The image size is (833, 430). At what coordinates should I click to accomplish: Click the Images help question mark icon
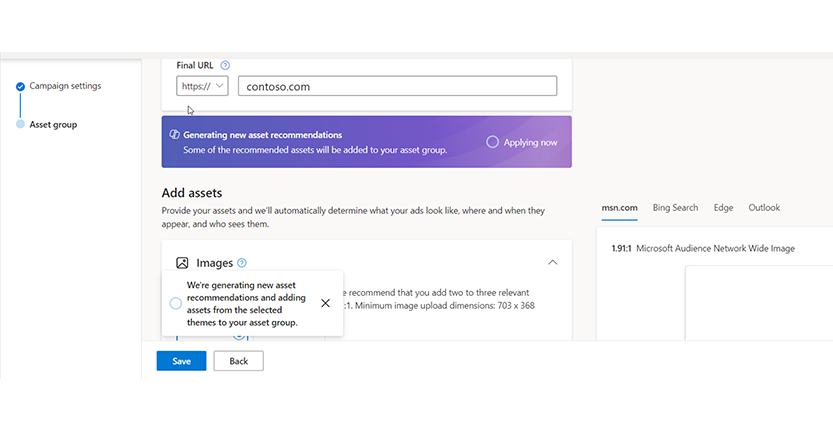(242, 263)
